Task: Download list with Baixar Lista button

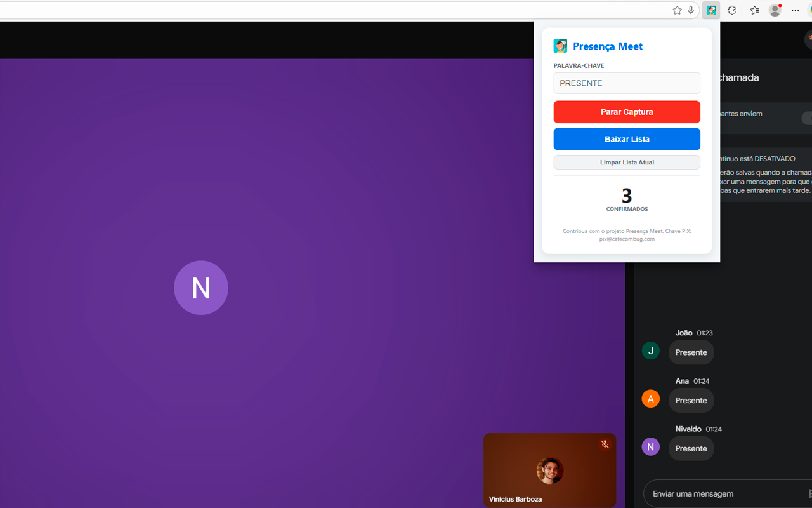Action: click(x=627, y=139)
